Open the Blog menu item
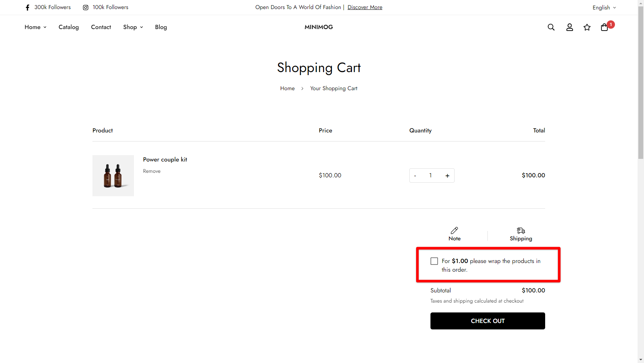Image resolution: width=644 pixels, height=363 pixels. pyautogui.click(x=161, y=27)
